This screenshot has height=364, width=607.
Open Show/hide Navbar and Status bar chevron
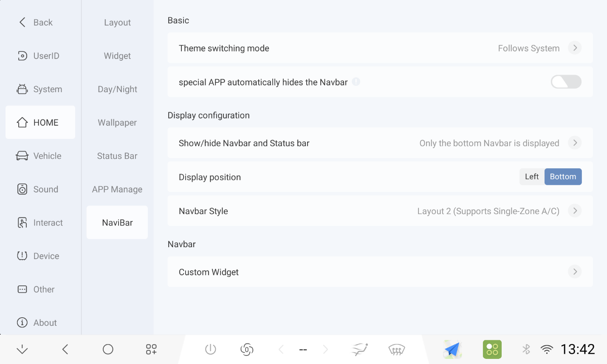[575, 143]
